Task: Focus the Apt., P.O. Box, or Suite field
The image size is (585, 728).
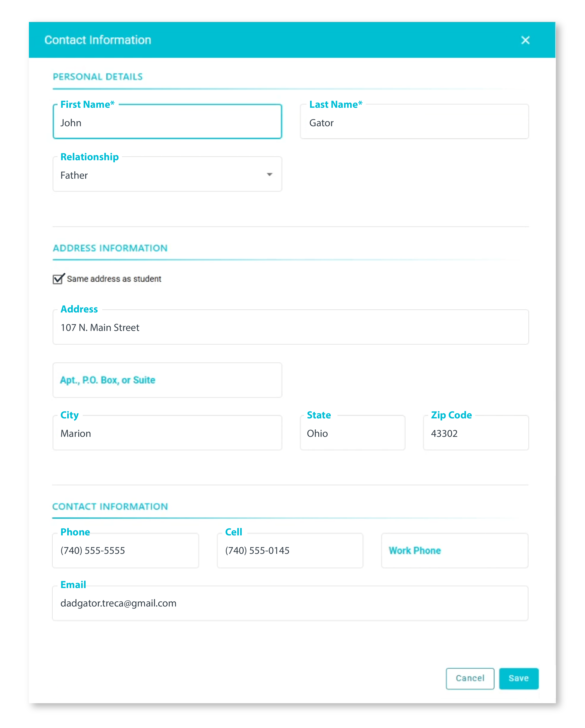Action: (x=167, y=380)
